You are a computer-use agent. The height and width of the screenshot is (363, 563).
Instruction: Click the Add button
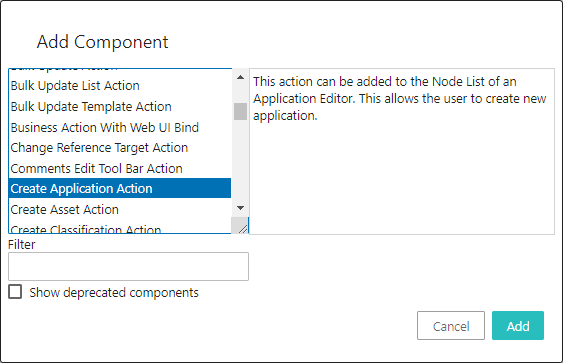[518, 326]
